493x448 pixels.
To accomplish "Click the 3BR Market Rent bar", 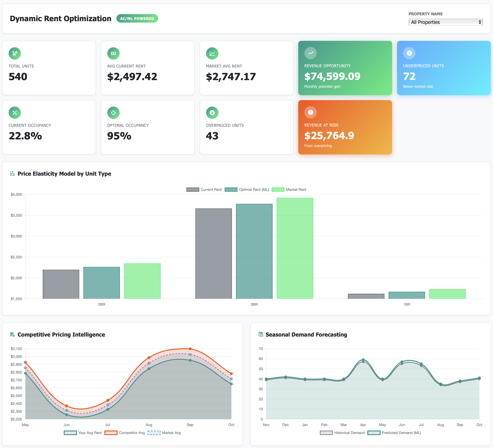I will [295, 248].
